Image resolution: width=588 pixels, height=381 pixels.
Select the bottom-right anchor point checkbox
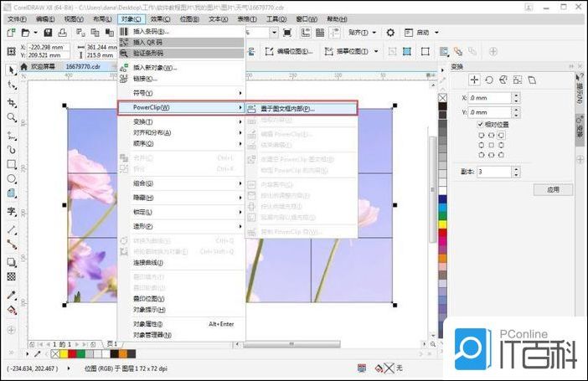pos(501,155)
